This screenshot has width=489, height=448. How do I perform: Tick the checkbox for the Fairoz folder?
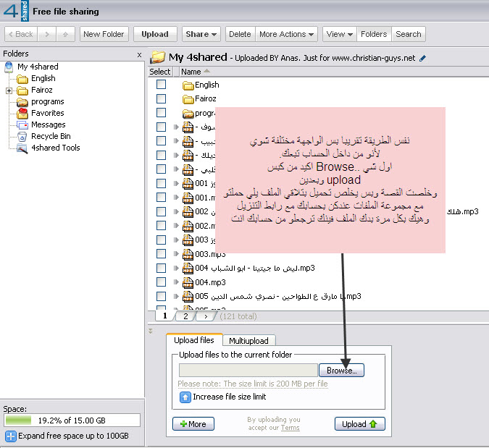tap(162, 98)
